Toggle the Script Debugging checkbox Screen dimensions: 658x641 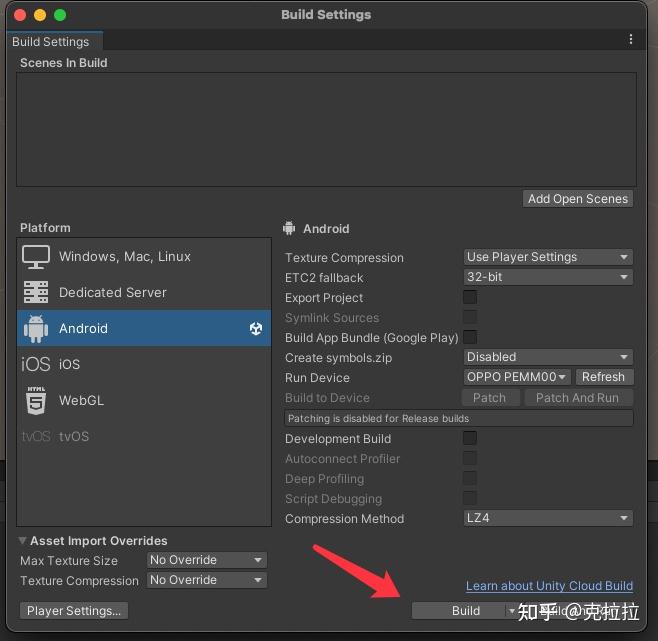470,498
